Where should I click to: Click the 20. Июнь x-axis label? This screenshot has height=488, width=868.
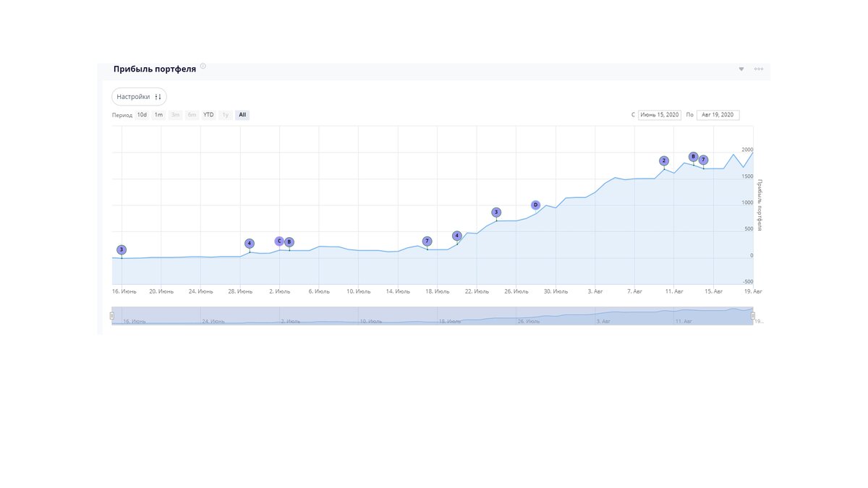tap(161, 292)
